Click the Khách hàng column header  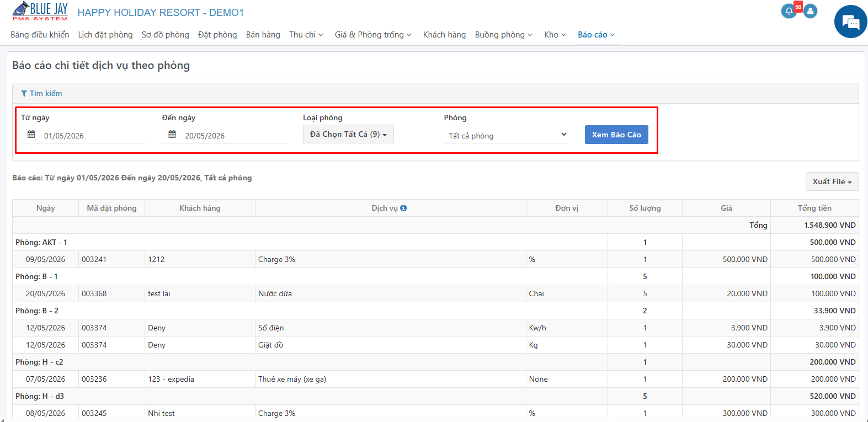(x=200, y=208)
